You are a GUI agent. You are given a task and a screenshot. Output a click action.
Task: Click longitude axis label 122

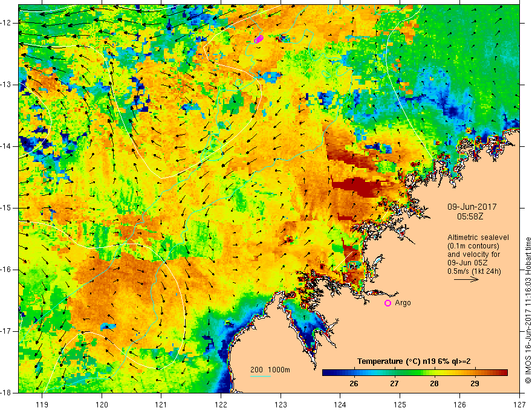[221, 404]
